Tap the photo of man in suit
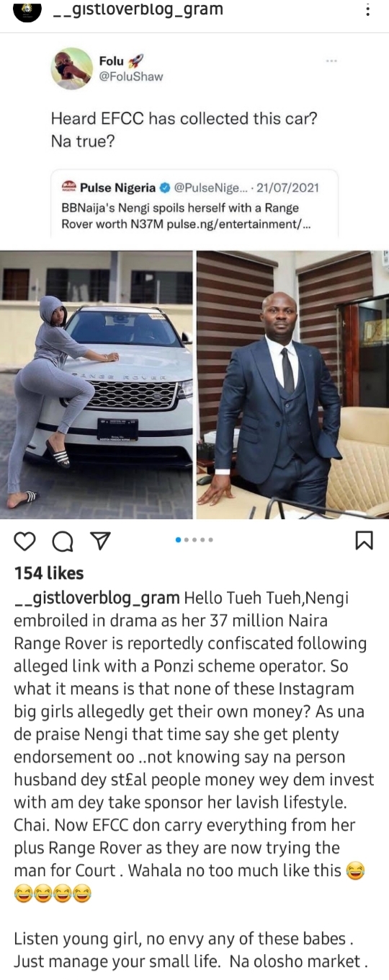Viewport: 389px width, 980px height. (292, 384)
